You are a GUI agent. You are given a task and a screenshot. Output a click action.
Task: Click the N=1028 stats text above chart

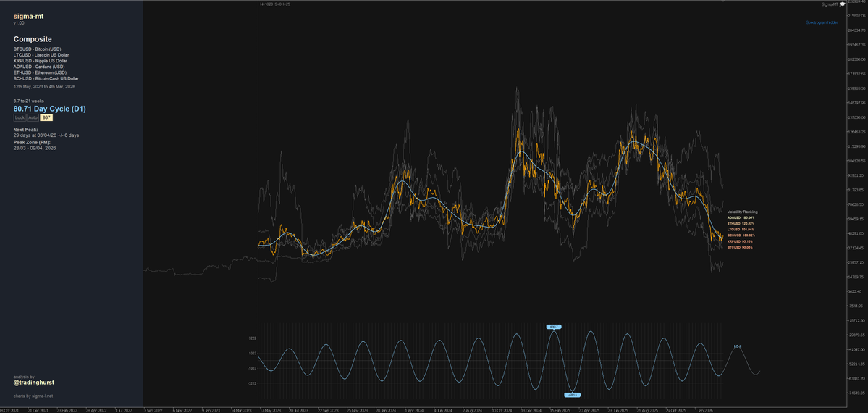pyautogui.click(x=274, y=4)
